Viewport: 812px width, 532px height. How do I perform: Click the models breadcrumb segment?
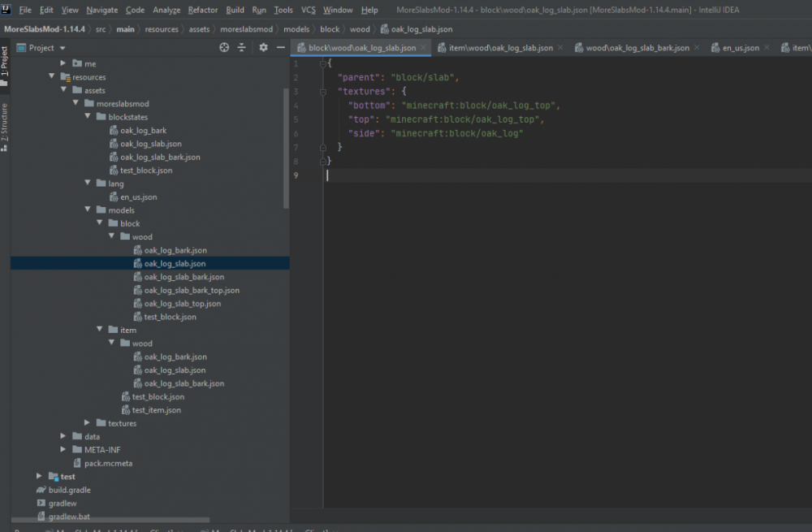click(296, 29)
